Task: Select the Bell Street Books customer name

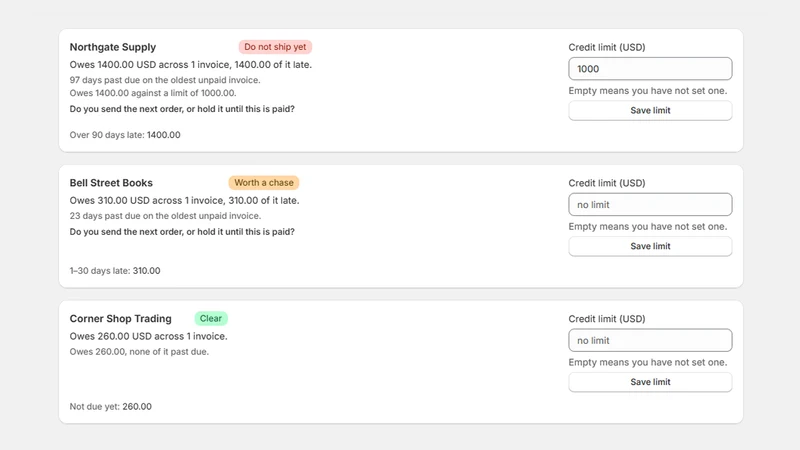Action: coord(111,183)
